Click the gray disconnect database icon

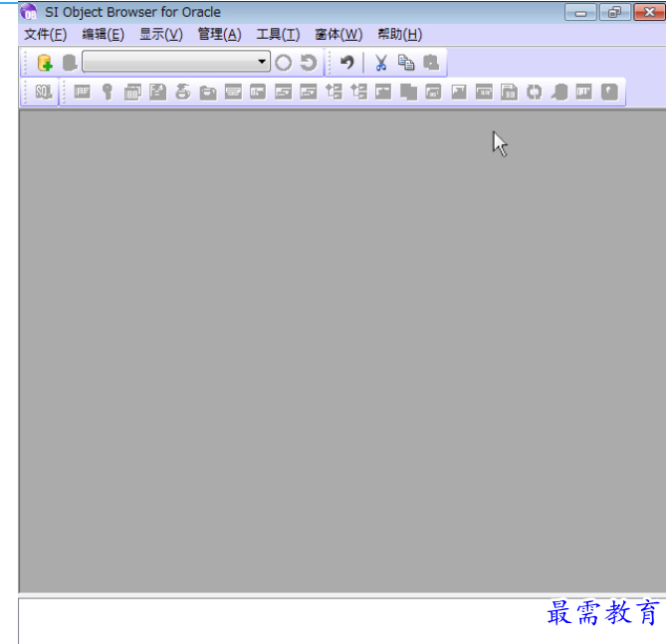click(70, 63)
